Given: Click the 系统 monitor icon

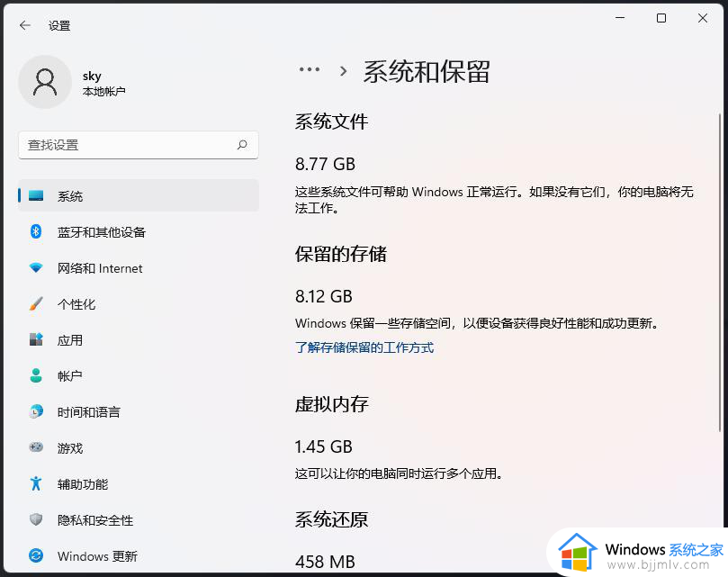Looking at the screenshot, I should [x=36, y=195].
